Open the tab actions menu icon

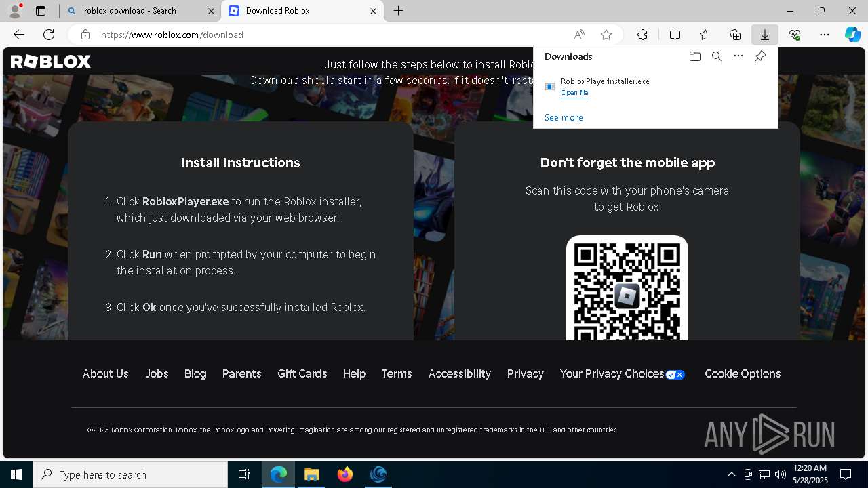click(41, 11)
